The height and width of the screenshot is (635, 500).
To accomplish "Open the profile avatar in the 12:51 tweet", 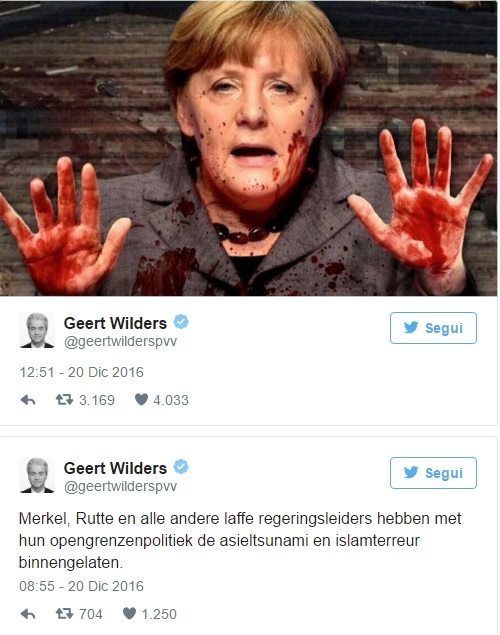I will 37,330.
